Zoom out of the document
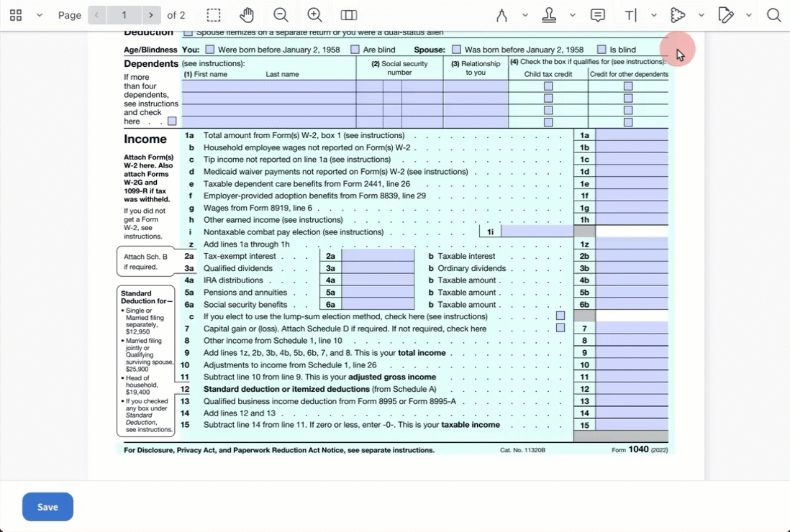Viewport: 790px width, 532px height. point(281,15)
